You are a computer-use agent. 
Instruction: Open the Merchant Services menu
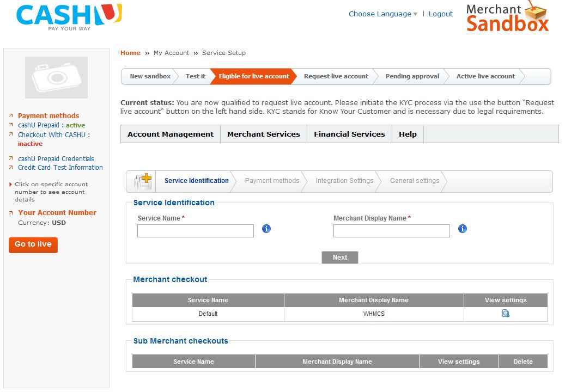coord(264,134)
